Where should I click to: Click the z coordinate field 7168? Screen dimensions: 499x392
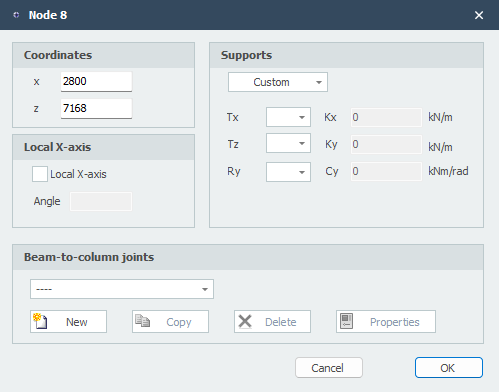point(96,108)
